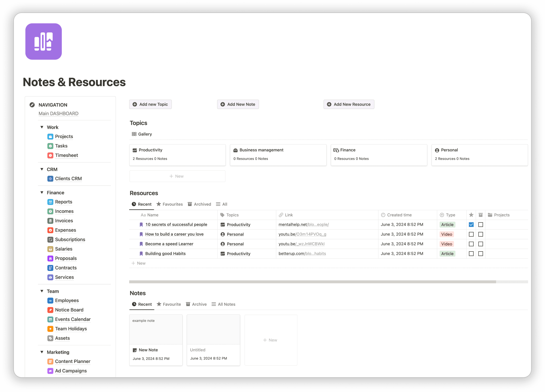This screenshot has width=545, height=392.
Task: Click the Expenses icon under Finance
Action: point(50,230)
